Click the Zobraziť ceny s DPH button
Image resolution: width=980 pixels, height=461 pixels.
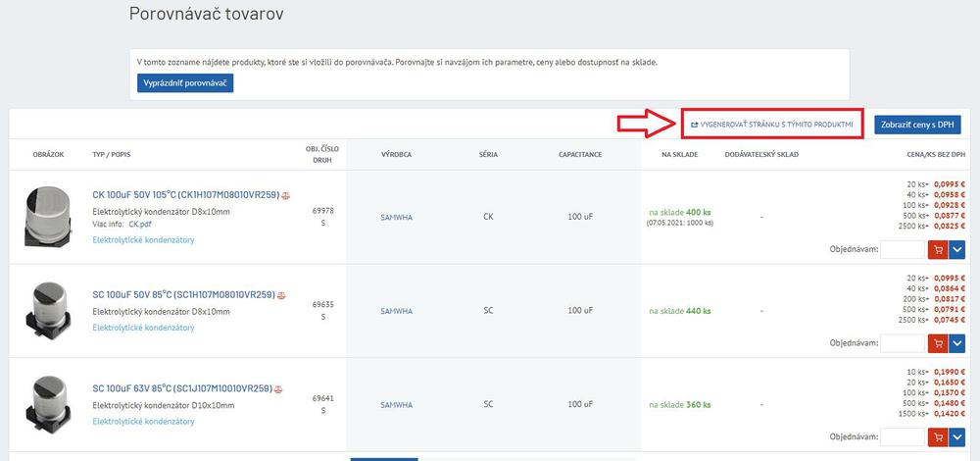point(917,125)
